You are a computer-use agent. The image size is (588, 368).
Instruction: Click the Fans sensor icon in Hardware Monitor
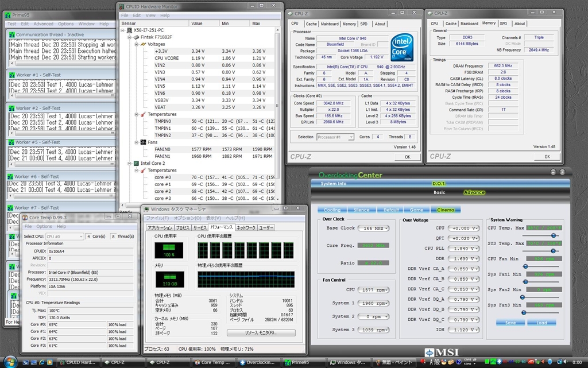coord(144,142)
